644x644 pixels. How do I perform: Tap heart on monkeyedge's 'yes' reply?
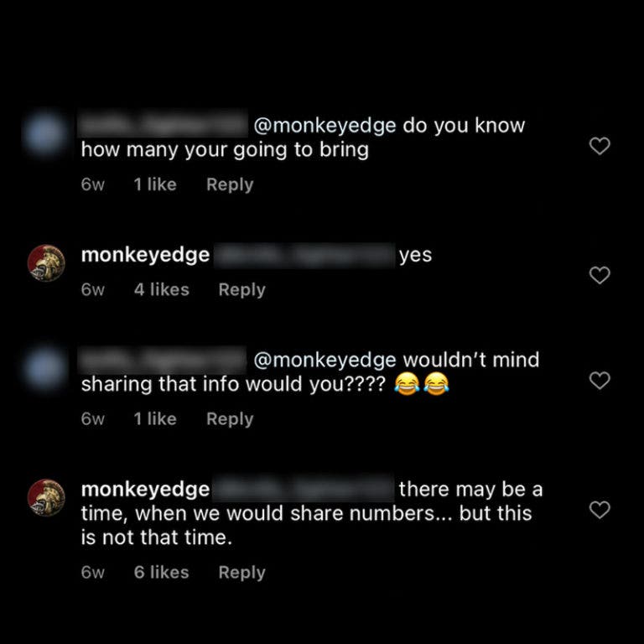coord(600,275)
